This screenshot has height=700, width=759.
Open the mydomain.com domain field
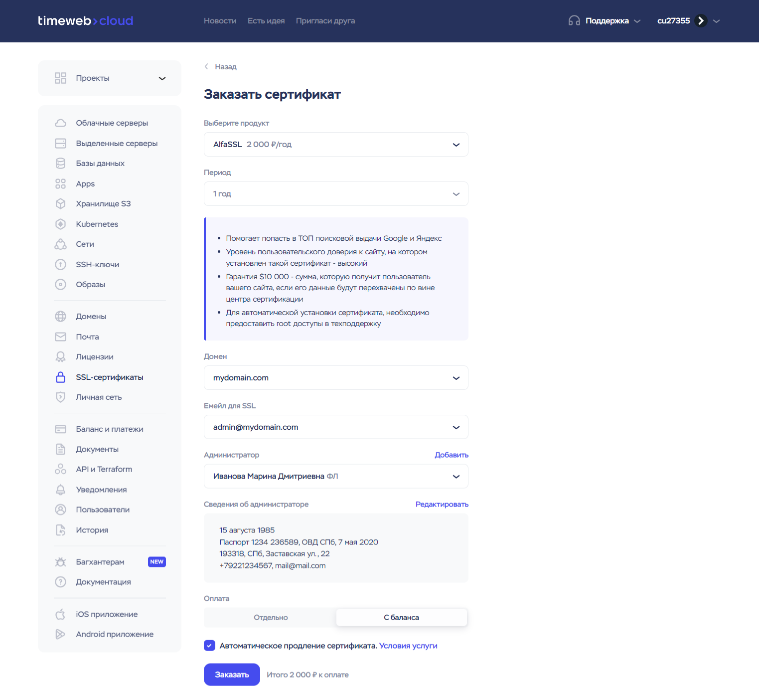[336, 378]
